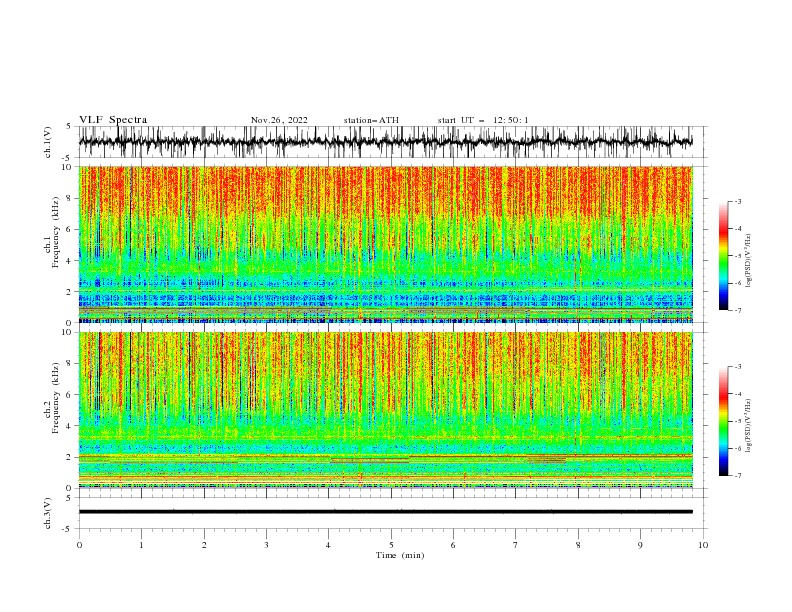792x612 pixels.
Task: Click the "ch.1(V)" waveform axis label
Action: pos(48,142)
